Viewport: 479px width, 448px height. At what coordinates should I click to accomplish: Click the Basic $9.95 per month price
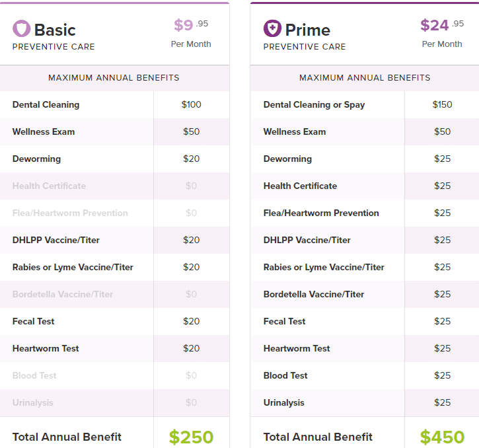tap(191, 26)
